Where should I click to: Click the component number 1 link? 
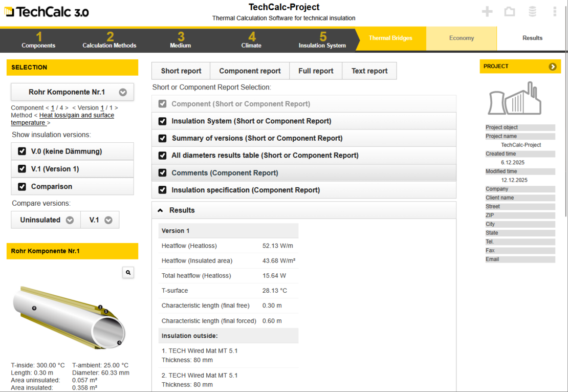click(x=53, y=108)
